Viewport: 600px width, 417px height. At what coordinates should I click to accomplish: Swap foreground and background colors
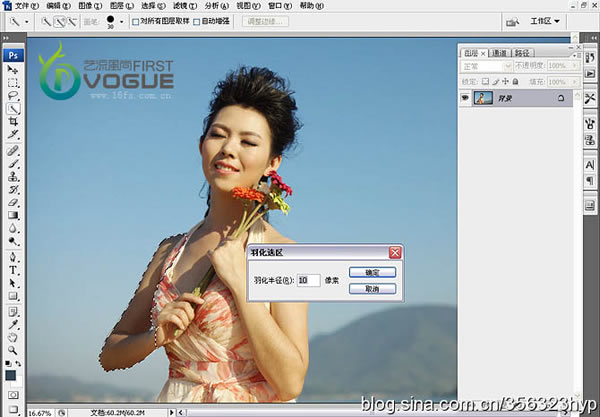pyautogui.click(x=18, y=363)
